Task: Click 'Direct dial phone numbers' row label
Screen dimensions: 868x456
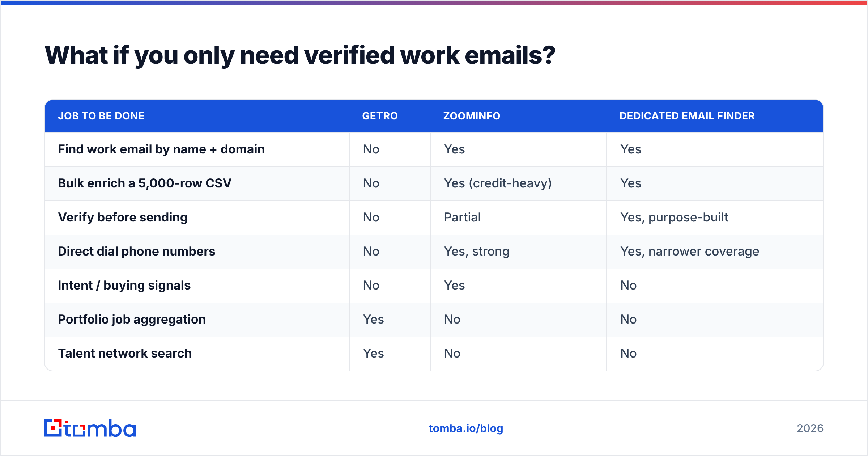Action: pos(136,251)
